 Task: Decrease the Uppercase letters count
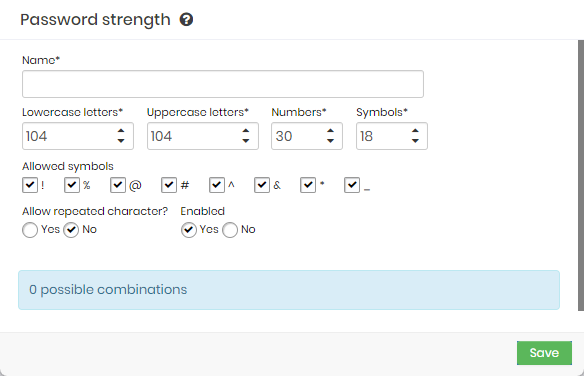(x=245, y=141)
